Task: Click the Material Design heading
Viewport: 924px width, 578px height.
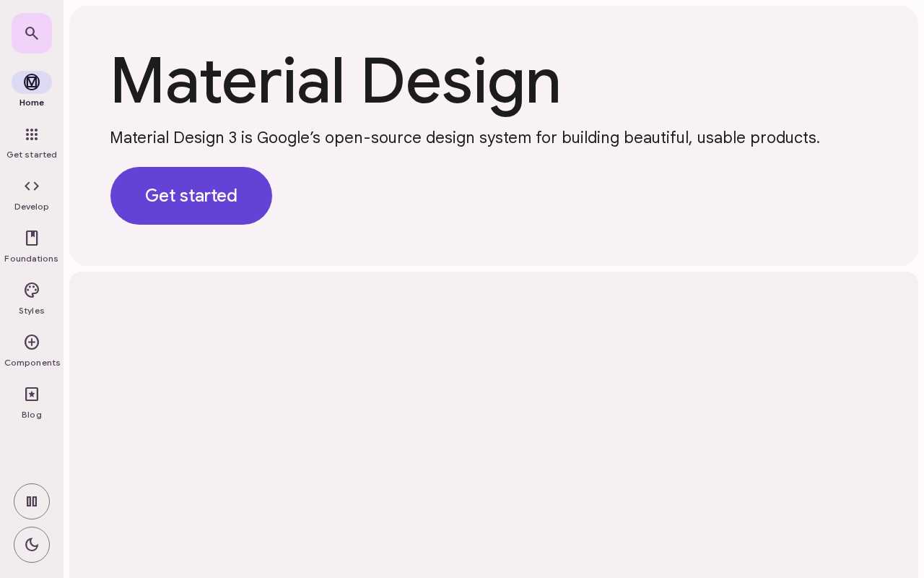Action: [x=335, y=79]
